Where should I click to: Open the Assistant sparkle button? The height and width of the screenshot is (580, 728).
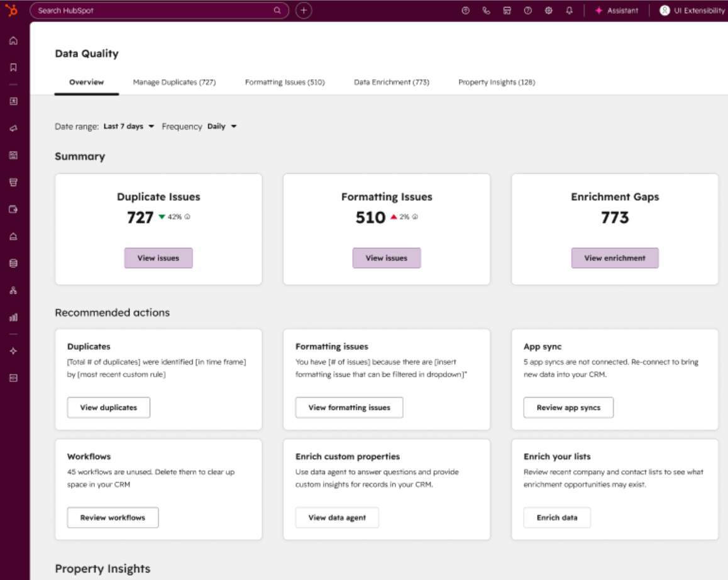point(617,10)
